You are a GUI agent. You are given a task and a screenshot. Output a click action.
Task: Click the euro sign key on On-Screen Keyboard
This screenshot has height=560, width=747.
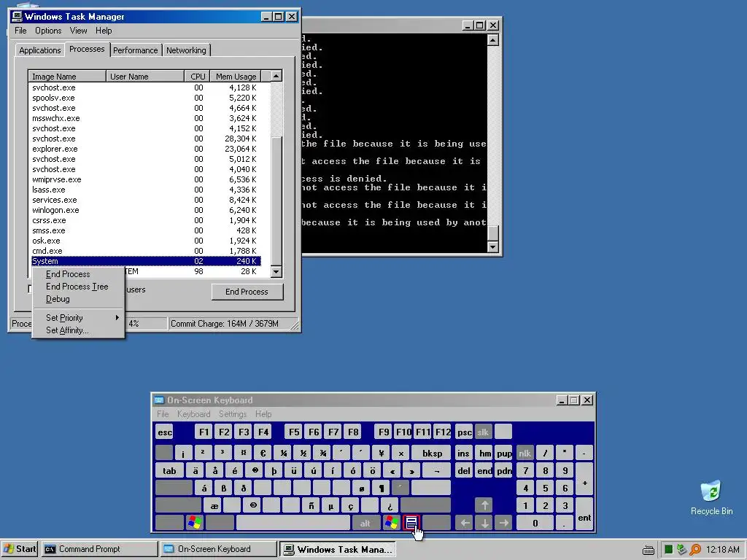pyautogui.click(x=263, y=453)
